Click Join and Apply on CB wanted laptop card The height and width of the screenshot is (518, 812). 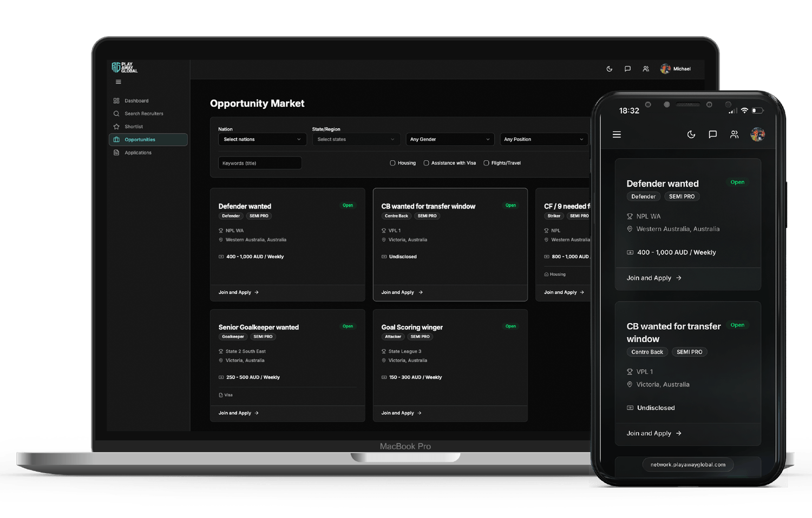click(402, 292)
